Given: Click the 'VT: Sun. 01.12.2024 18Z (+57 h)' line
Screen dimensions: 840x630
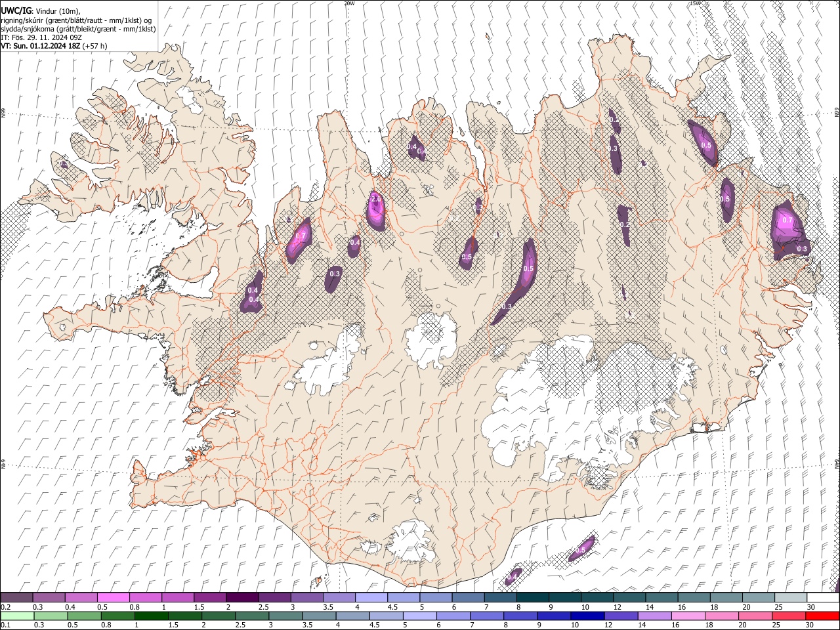Looking at the screenshot, I should tap(54, 46).
